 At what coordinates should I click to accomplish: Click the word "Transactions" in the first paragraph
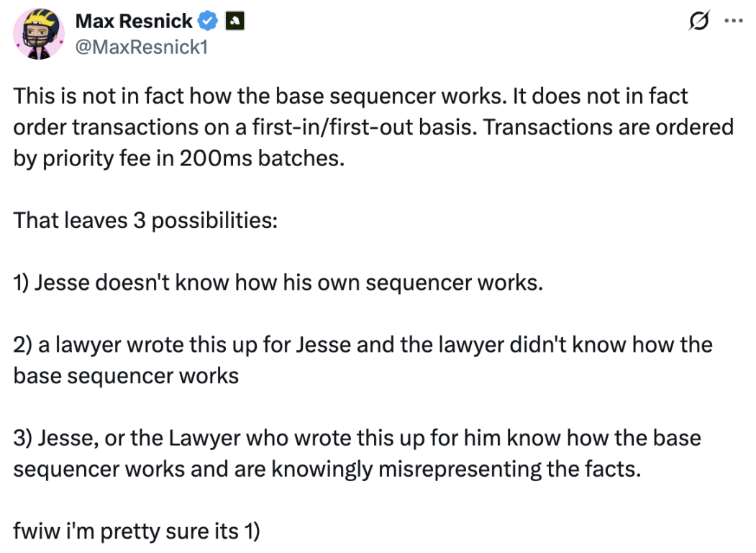click(x=563, y=127)
